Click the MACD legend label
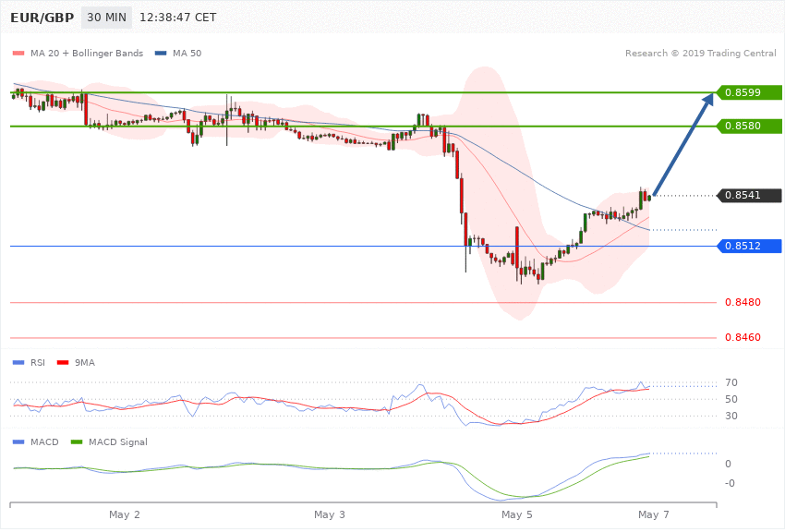 44,441
